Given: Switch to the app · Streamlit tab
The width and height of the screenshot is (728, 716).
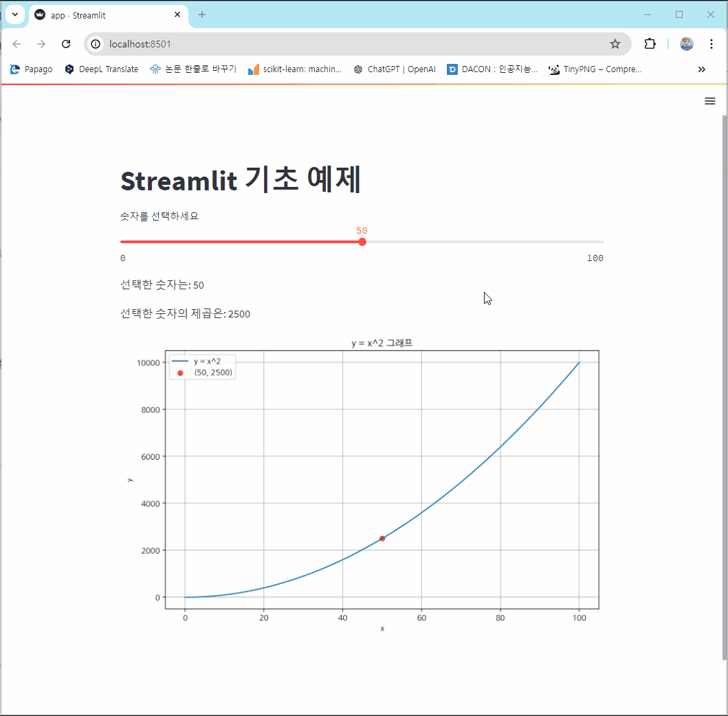Looking at the screenshot, I should [x=96, y=14].
